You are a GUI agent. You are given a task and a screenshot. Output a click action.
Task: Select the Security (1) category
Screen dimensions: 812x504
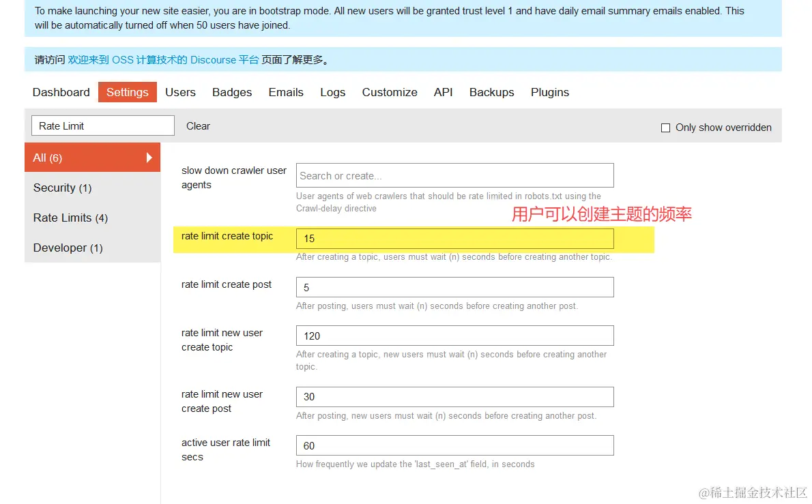(62, 188)
